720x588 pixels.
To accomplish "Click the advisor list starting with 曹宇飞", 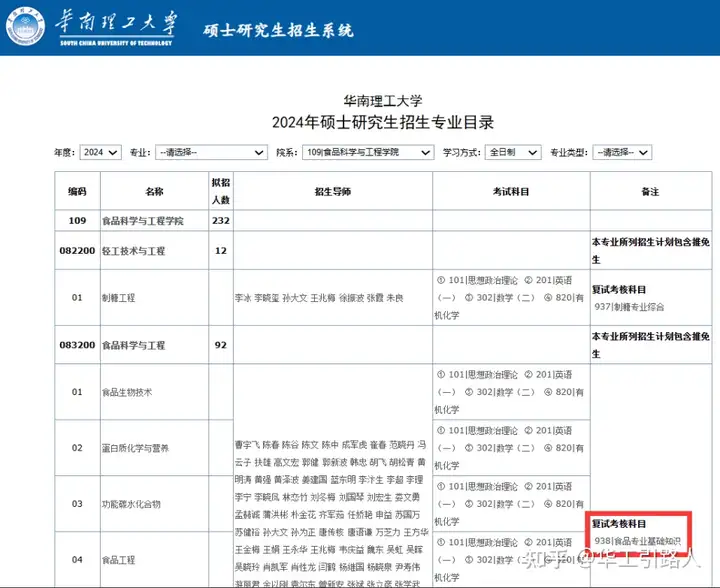I will coord(332,515).
